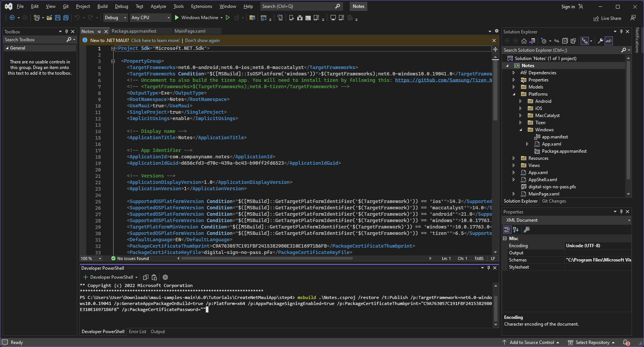This screenshot has height=347, width=644.
Task: Select Package.appxmanifest in Solution Explorer
Action: (564, 151)
